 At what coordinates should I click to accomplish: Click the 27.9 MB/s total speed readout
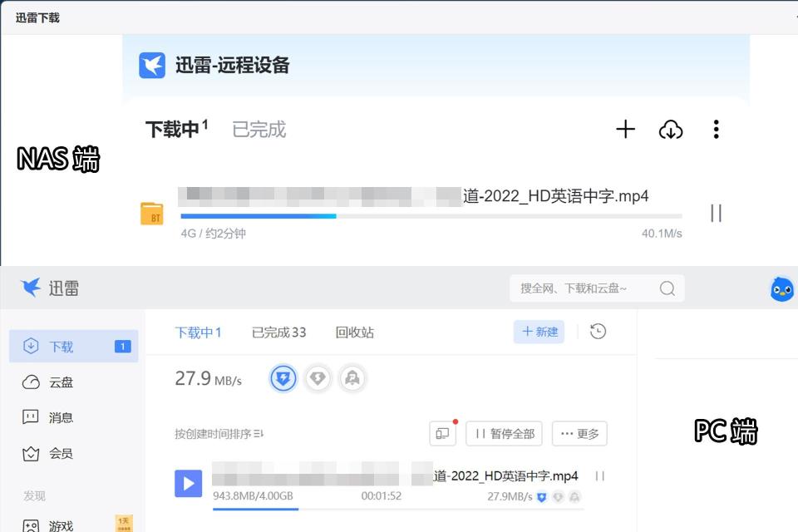208,379
